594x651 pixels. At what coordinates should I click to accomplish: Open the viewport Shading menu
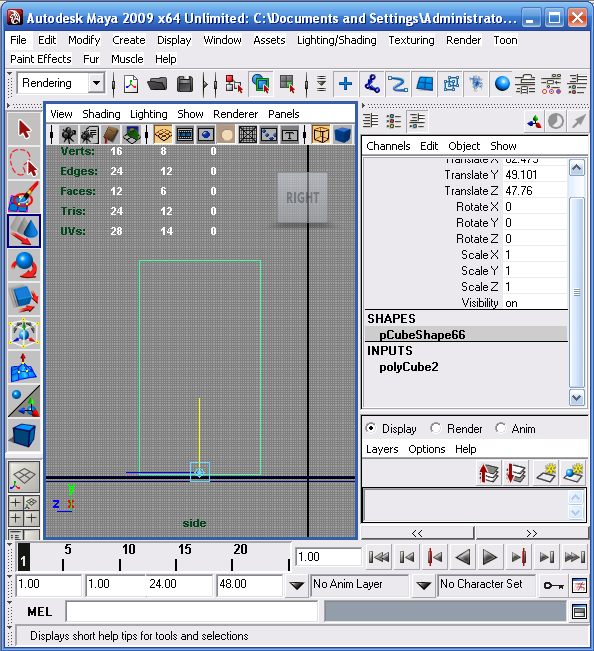click(x=101, y=114)
